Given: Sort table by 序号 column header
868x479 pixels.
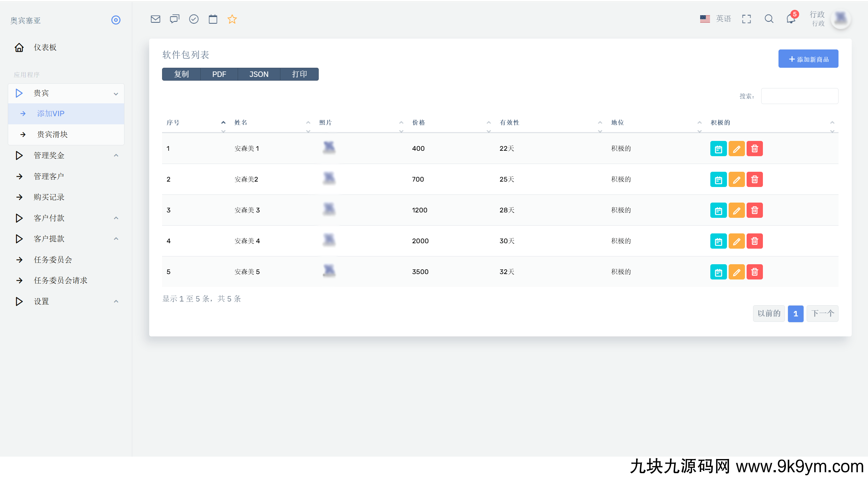Looking at the screenshot, I should point(173,123).
